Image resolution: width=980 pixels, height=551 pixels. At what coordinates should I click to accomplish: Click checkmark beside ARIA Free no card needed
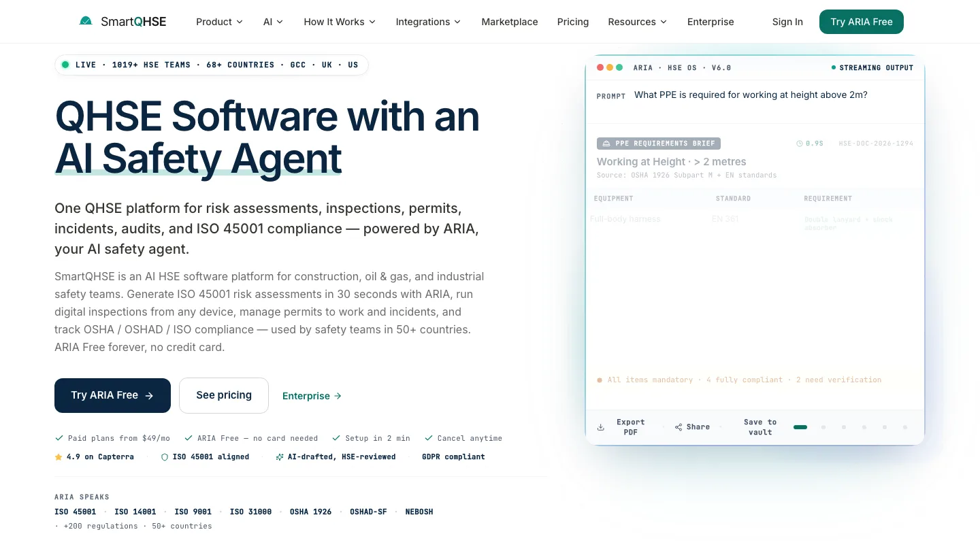point(188,438)
